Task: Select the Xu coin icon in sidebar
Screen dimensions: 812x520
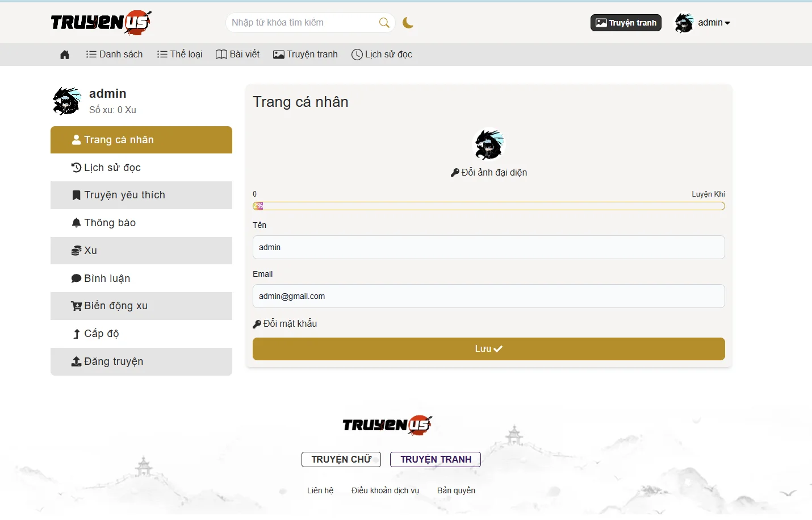Action: 77,250
